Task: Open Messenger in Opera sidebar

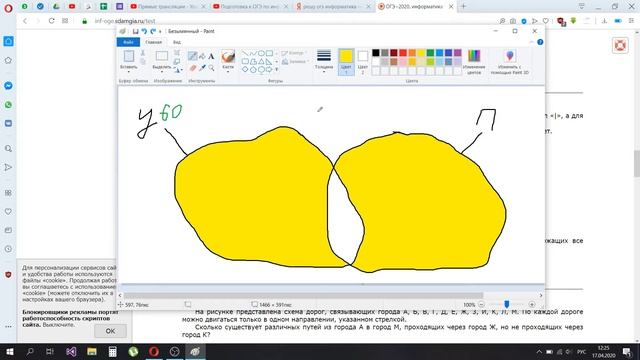Action: click(8, 86)
